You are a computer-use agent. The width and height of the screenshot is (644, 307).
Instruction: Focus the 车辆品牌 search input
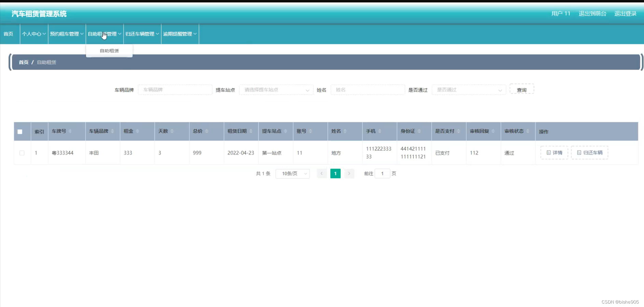(x=175, y=90)
